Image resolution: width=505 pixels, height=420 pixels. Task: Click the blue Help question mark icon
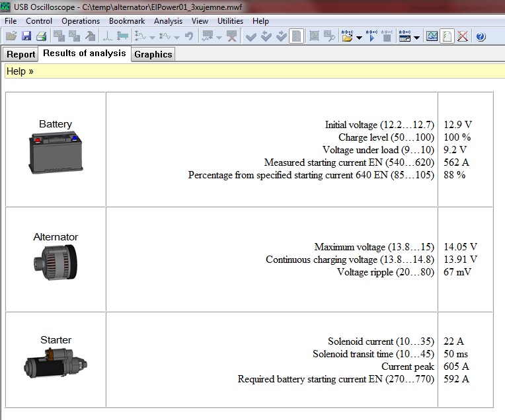click(481, 37)
